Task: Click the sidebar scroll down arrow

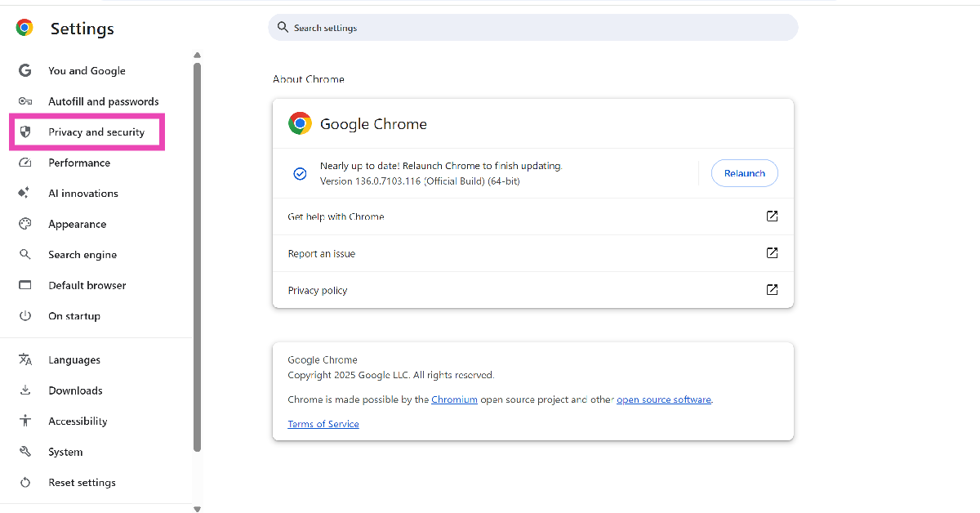Action: pyautogui.click(x=197, y=508)
